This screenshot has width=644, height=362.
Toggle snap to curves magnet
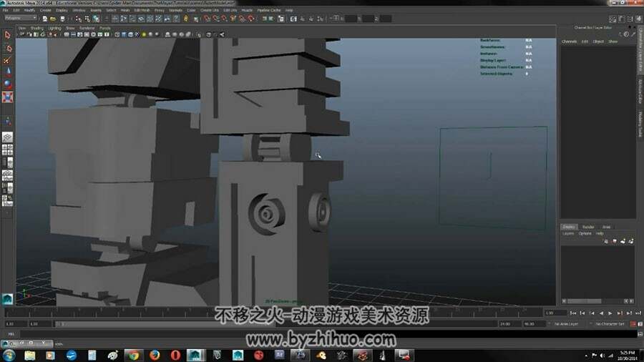click(215, 19)
